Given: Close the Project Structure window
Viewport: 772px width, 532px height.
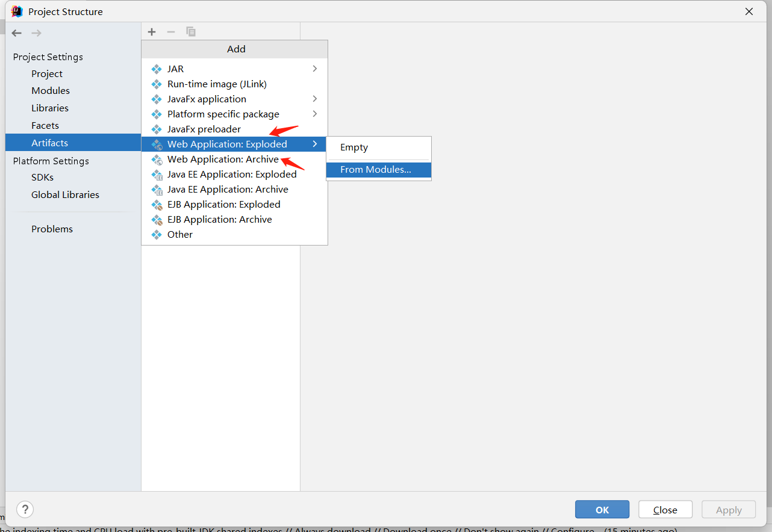Looking at the screenshot, I should click(x=749, y=11).
